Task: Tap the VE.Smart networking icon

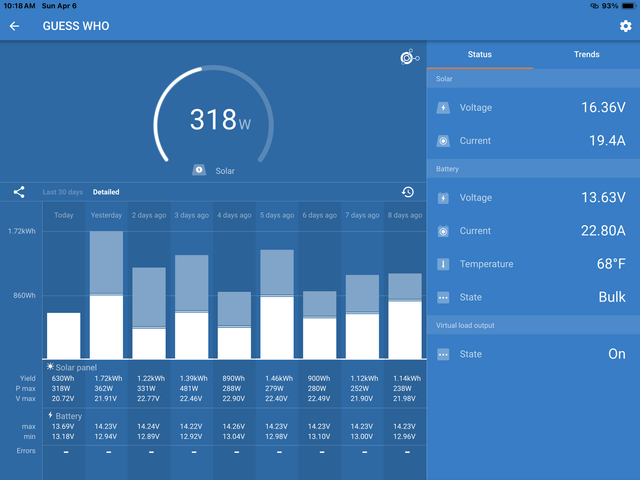Action: [409, 57]
